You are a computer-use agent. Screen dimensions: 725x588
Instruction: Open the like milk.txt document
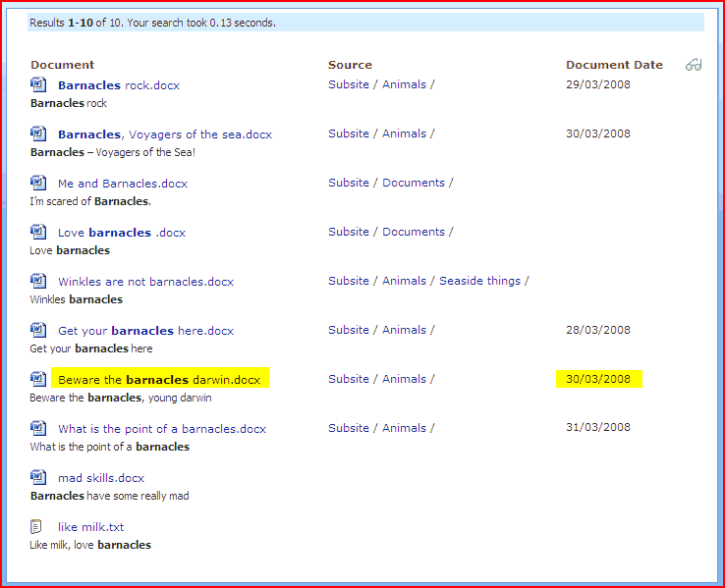(x=90, y=527)
